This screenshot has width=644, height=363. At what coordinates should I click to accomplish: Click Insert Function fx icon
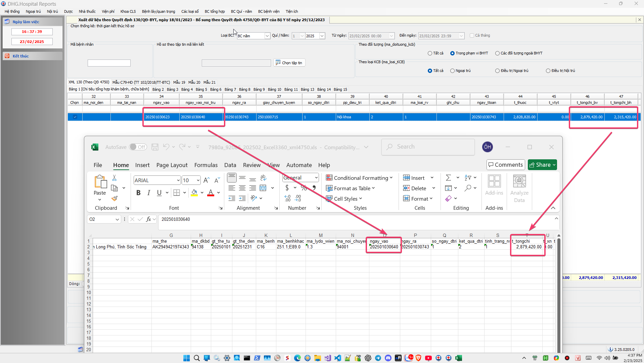coord(148,219)
